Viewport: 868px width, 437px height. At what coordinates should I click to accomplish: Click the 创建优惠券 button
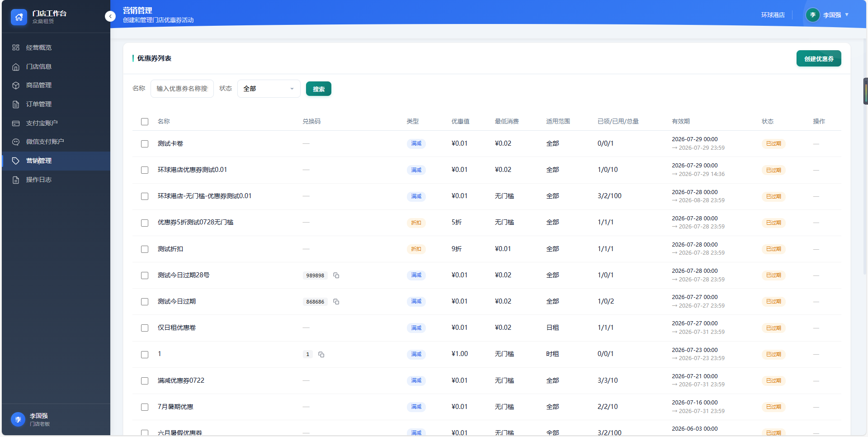(x=819, y=59)
